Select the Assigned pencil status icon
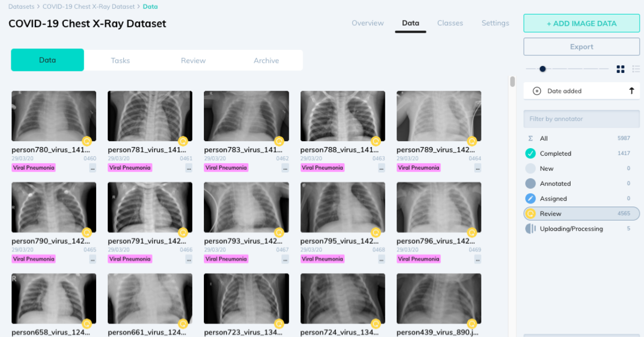644x337 pixels. coord(535,199)
